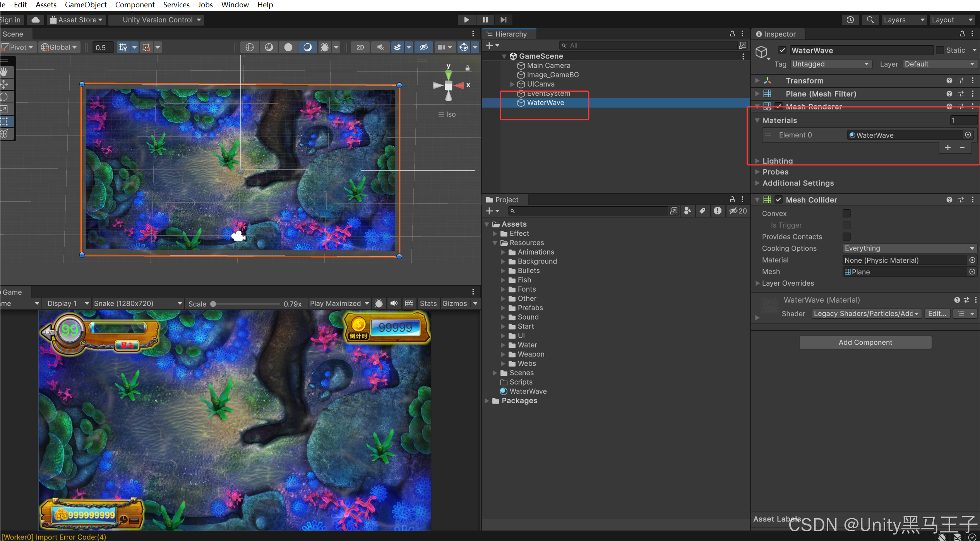980x541 pixels.
Task: Disable the WaterWave active checkbox
Action: point(782,50)
